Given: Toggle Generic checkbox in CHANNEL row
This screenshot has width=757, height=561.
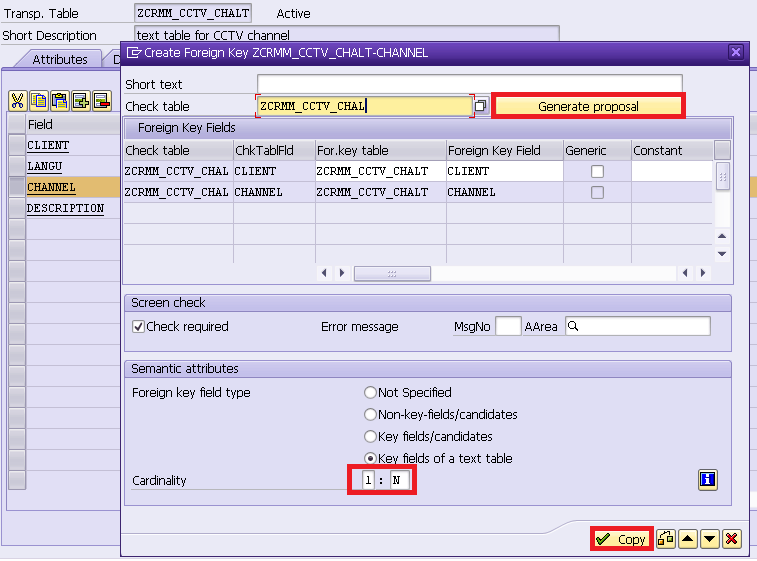Looking at the screenshot, I should 597,193.
